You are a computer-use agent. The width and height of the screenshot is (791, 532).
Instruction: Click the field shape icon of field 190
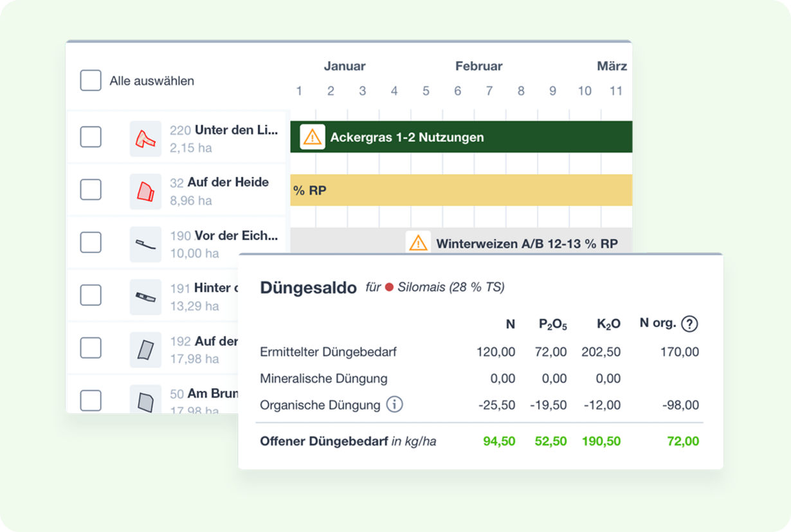pos(145,244)
